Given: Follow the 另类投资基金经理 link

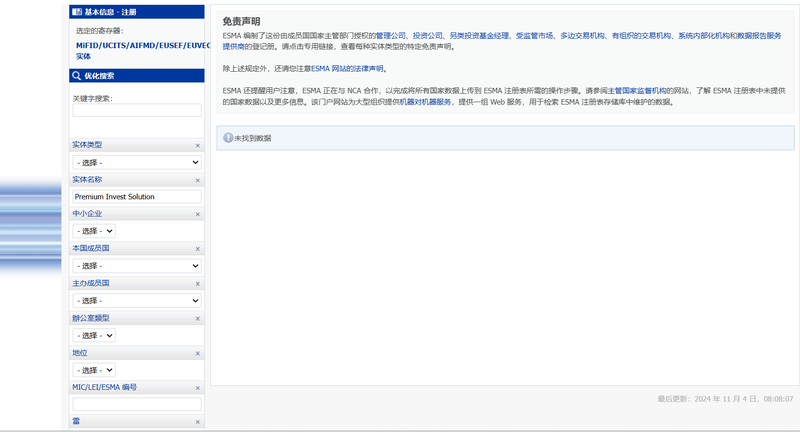Looking at the screenshot, I should point(479,36).
